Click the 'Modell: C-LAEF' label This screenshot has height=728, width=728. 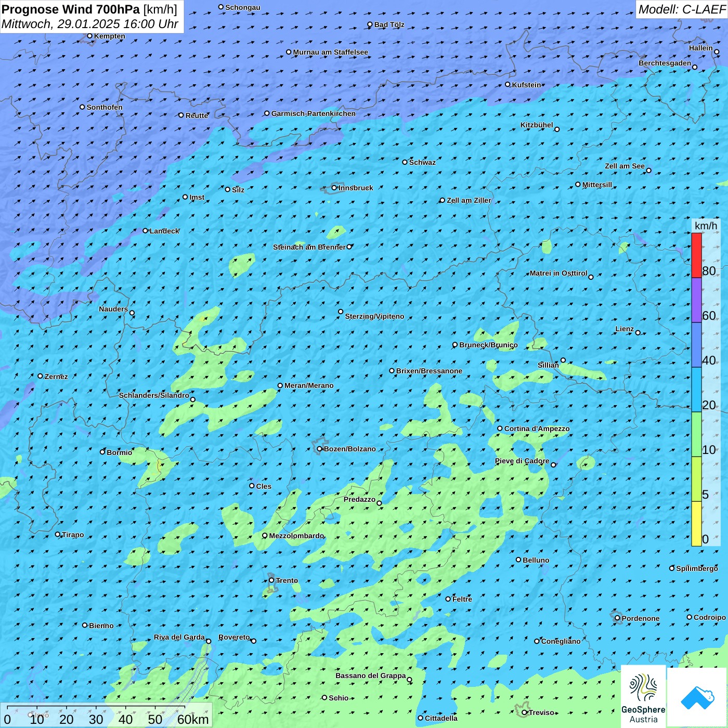tap(682, 9)
